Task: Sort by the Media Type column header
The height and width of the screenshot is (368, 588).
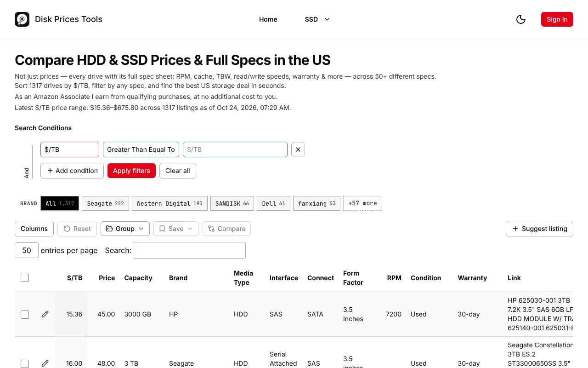Action: coord(243,278)
